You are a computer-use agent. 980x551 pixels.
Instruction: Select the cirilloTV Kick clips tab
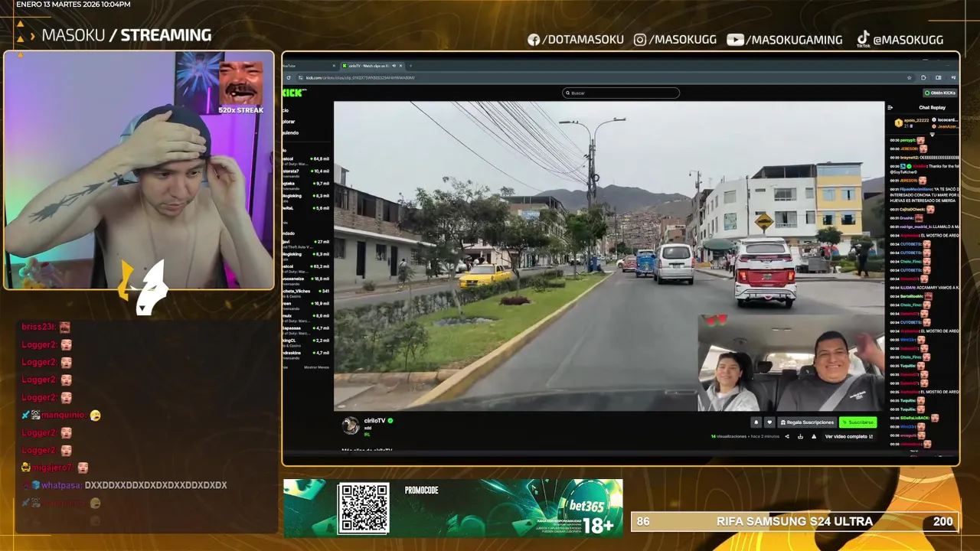(x=372, y=66)
